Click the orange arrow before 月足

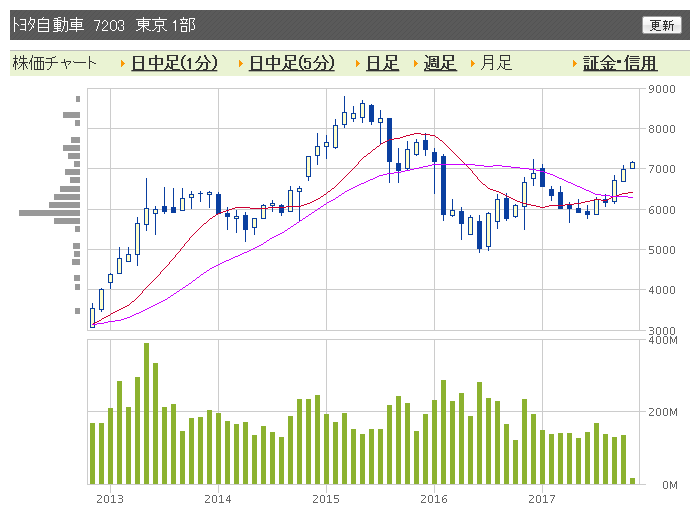tap(472, 64)
